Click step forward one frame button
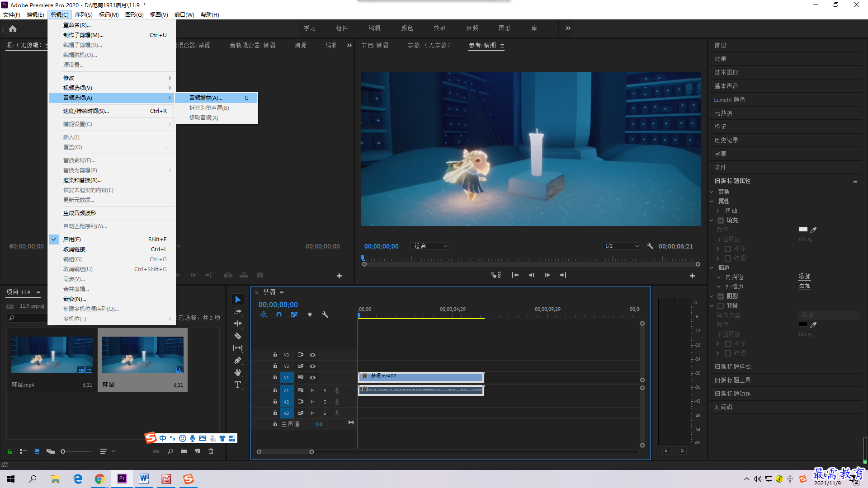The image size is (868, 488). tap(547, 275)
